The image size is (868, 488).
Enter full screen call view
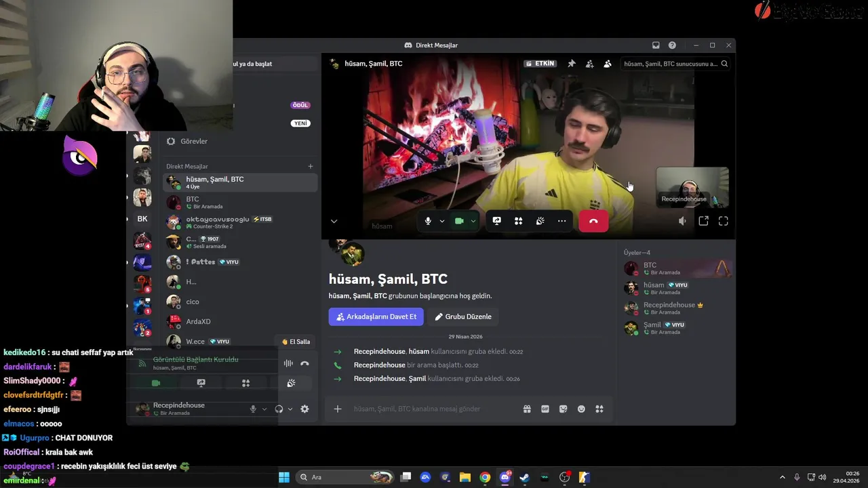(x=724, y=221)
